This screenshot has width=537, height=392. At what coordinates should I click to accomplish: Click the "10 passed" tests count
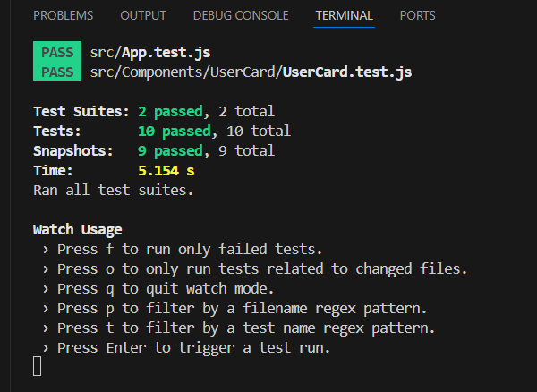point(170,132)
